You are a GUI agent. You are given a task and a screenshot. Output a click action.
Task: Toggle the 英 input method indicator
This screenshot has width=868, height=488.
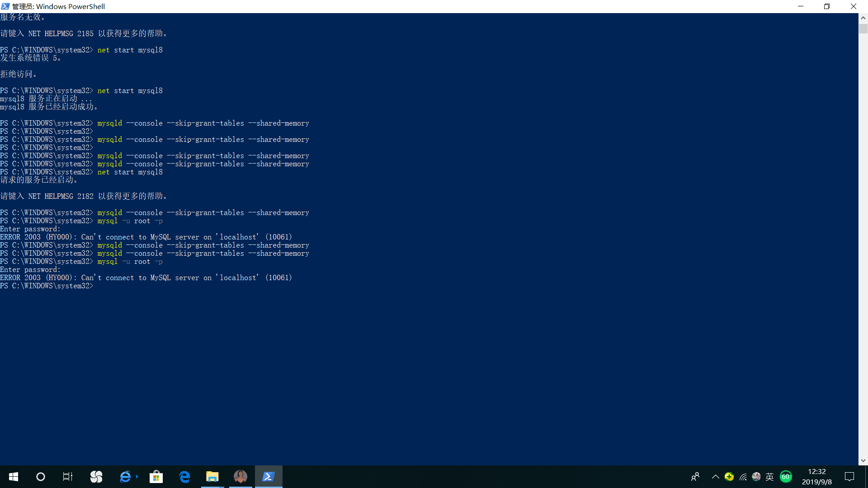coord(770,477)
